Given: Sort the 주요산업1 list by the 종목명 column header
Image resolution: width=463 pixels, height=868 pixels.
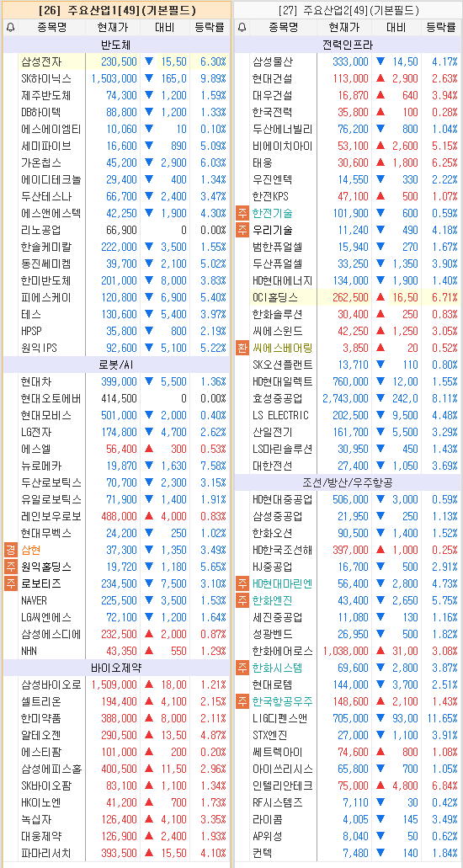Looking at the screenshot, I should 52,28.
